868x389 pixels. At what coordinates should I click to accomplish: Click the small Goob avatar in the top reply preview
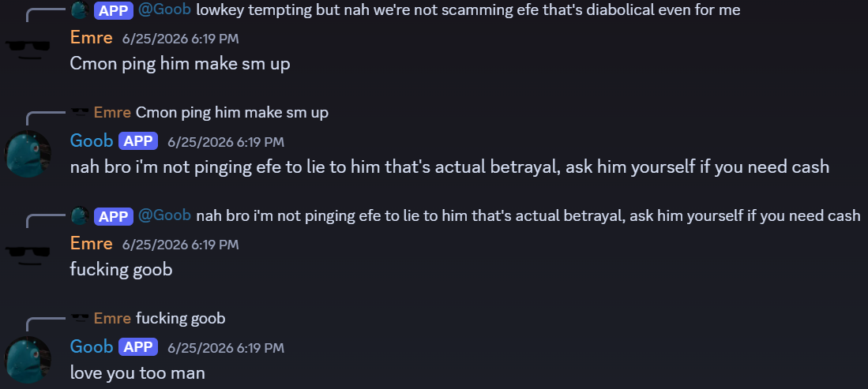click(x=81, y=9)
